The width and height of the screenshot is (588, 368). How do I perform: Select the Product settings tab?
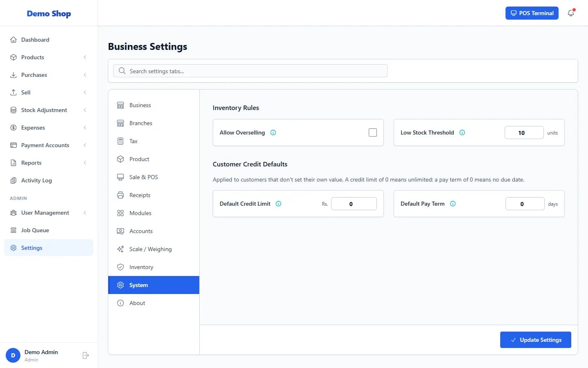[154, 159]
